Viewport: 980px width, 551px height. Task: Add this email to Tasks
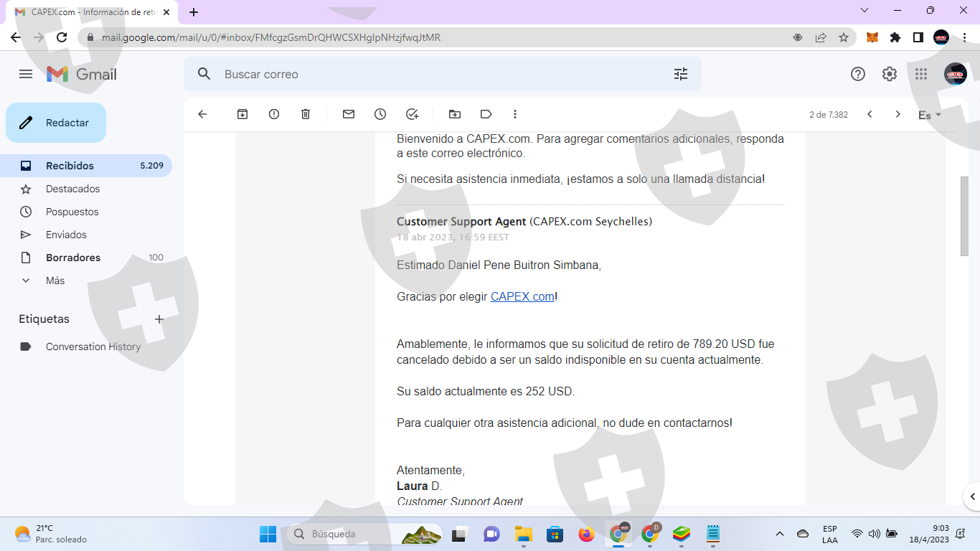point(412,114)
